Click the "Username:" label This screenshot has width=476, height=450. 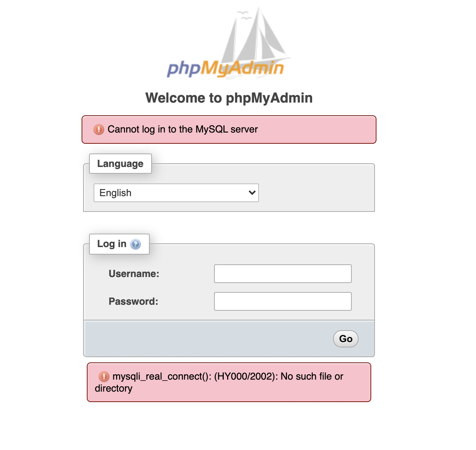pos(134,274)
